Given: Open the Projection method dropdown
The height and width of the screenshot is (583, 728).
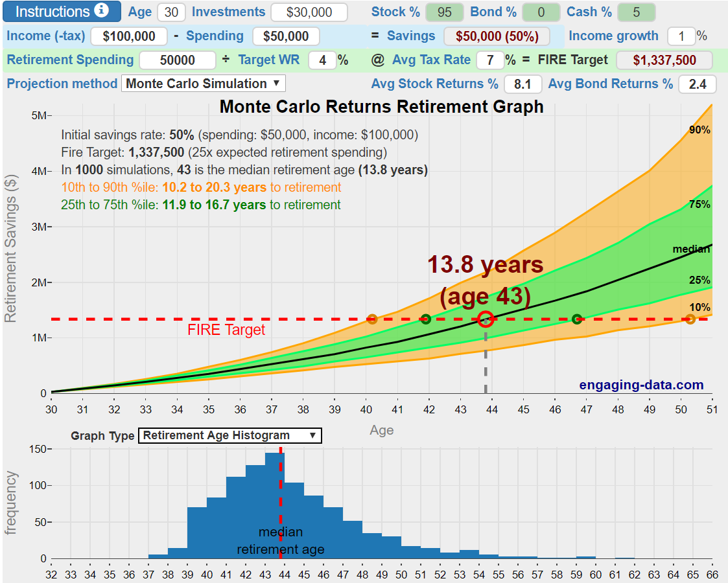Looking at the screenshot, I should (204, 84).
